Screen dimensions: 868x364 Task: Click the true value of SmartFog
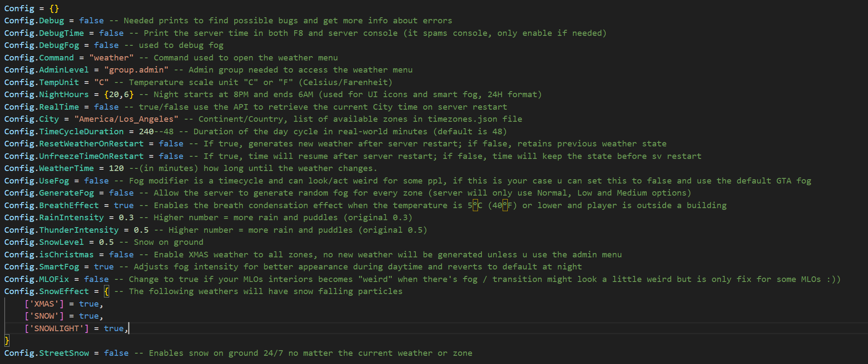104,267
